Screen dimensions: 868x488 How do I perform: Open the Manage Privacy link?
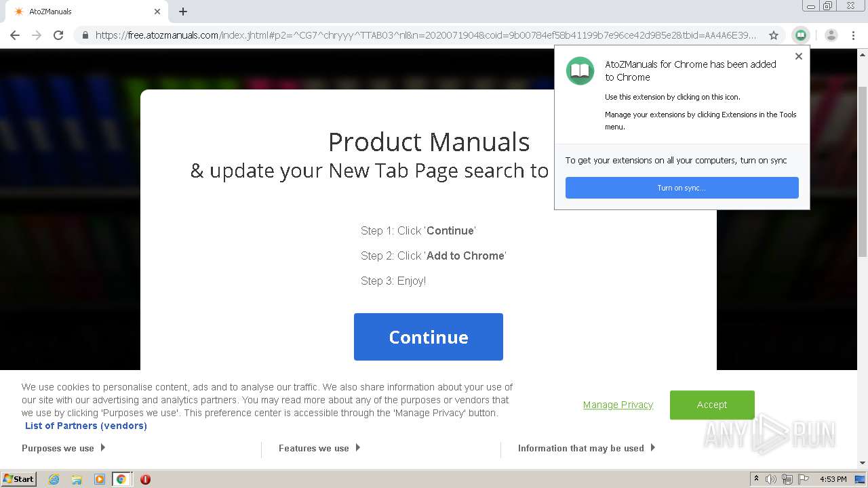coord(618,405)
